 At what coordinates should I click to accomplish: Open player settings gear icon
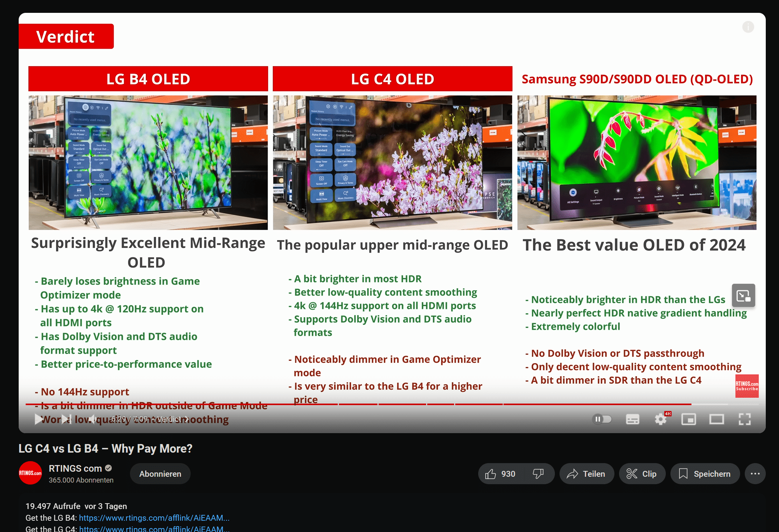click(x=660, y=419)
